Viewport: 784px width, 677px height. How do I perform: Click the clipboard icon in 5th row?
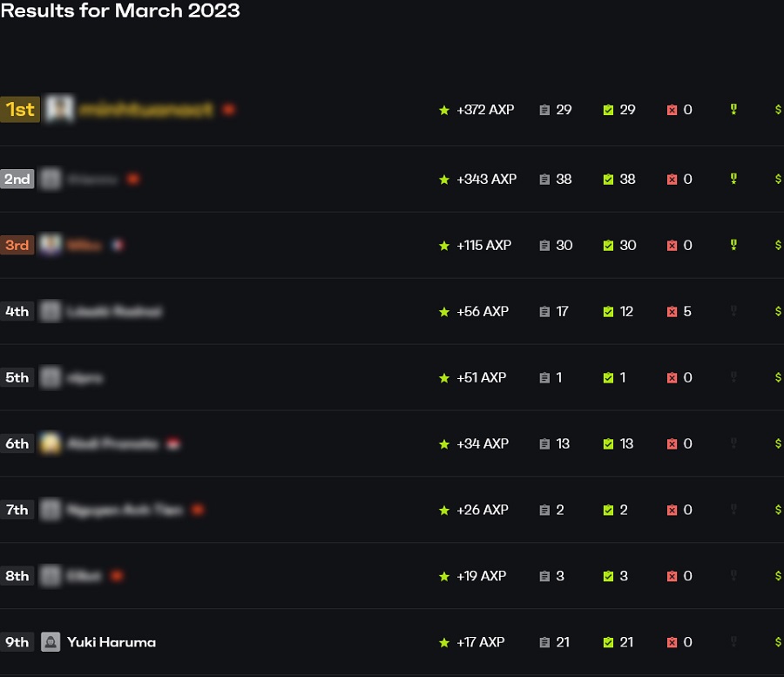[x=544, y=378]
